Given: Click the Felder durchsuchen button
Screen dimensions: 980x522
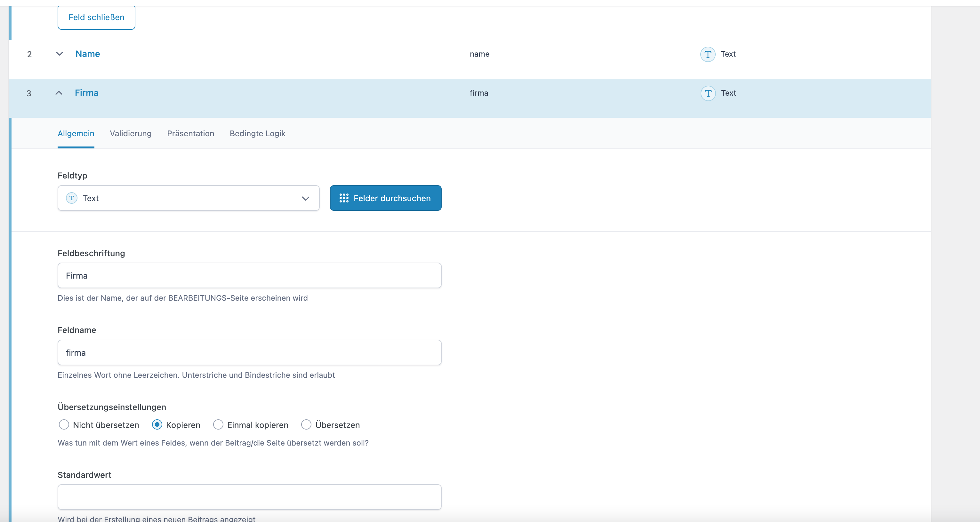Looking at the screenshot, I should pyautogui.click(x=386, y=198).
